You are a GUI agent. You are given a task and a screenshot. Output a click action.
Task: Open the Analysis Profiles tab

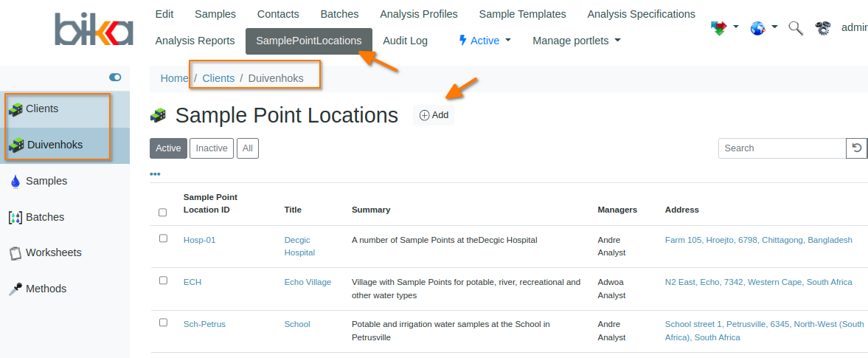pos(418,14)
